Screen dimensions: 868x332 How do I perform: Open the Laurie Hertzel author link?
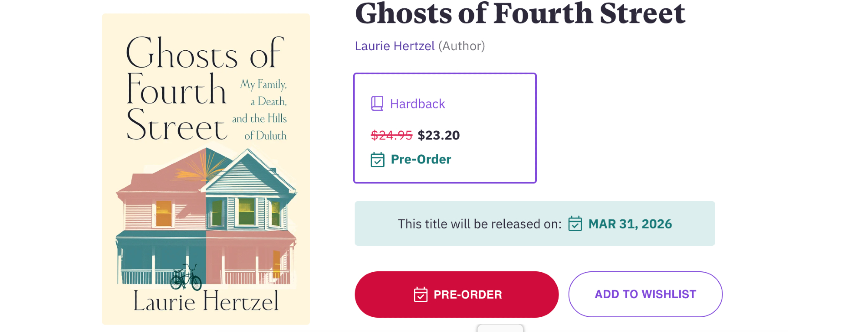click(395, 46)
